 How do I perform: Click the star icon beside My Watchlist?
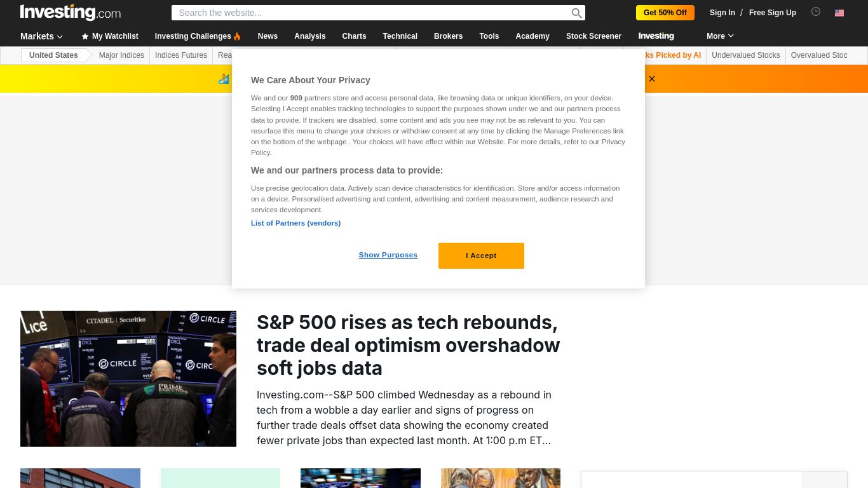coord(85,36)
